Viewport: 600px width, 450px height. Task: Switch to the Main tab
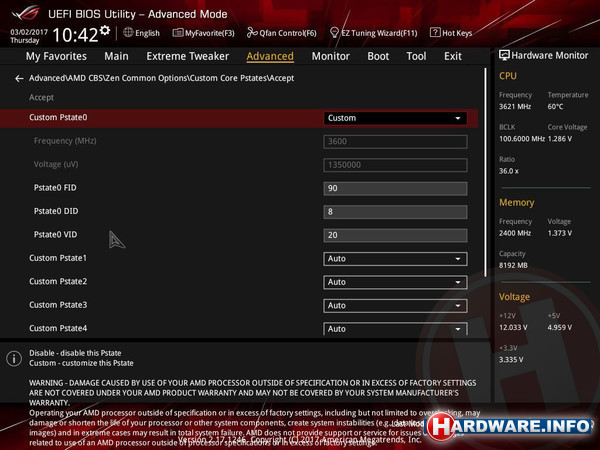116,56
